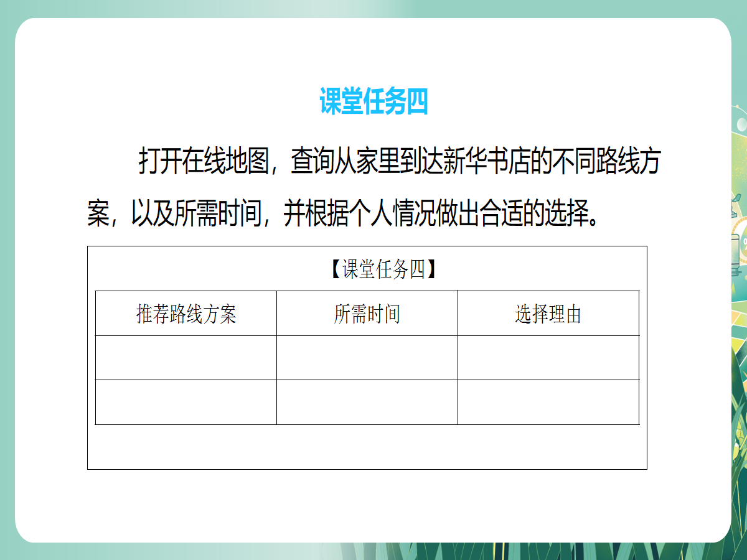Click the 选择理由 column header

[548, 314]
